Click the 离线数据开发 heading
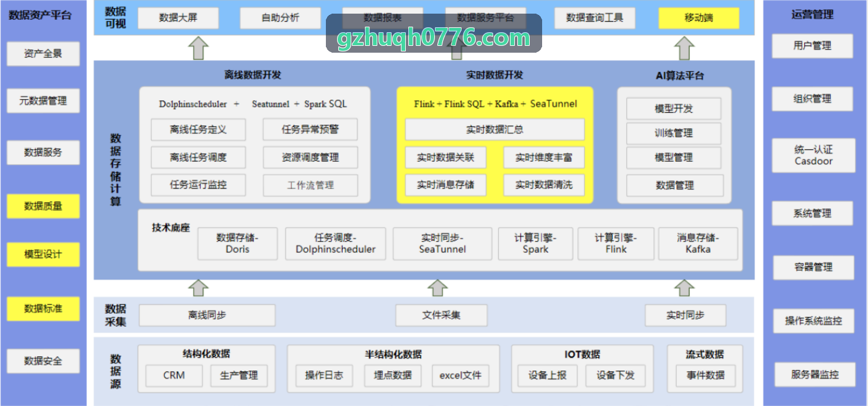 click(253, 75)
